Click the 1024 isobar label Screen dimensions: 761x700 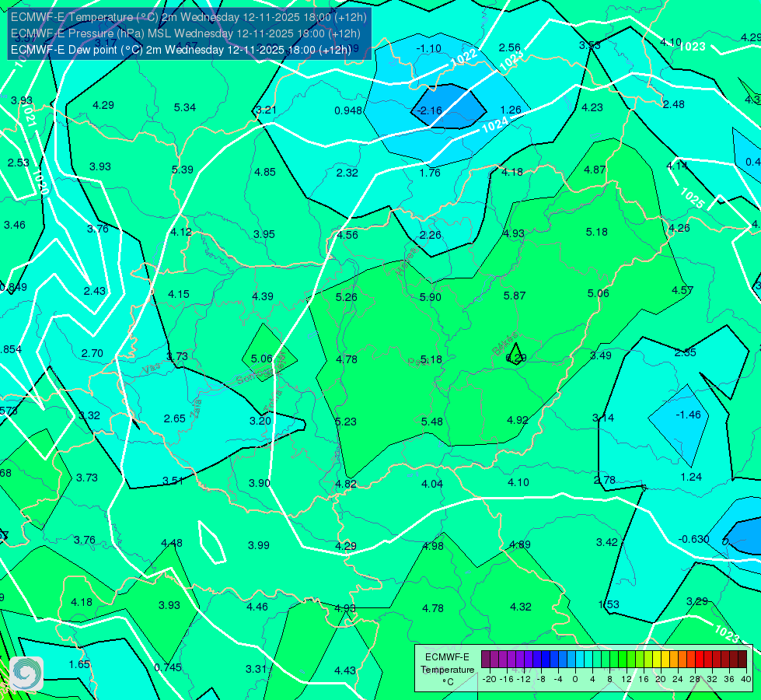click(x=495, y=125)
